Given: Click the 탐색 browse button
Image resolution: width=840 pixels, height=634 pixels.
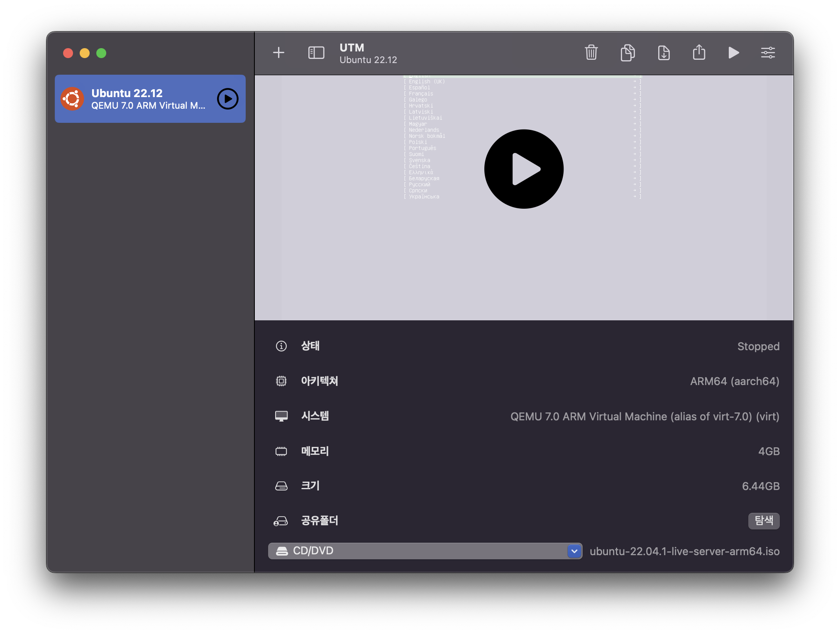Looking at the screenshot, I should (x=764, y=520).
